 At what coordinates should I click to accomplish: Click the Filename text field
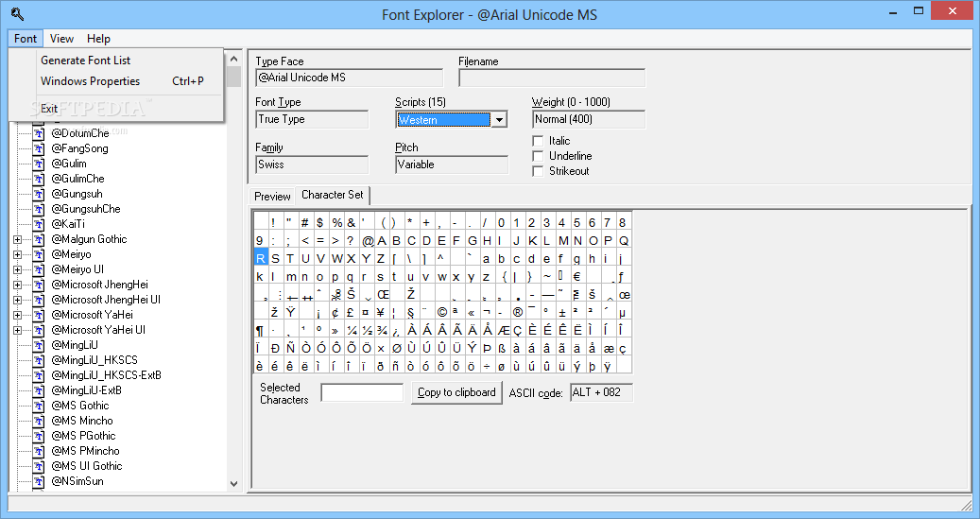click(552, 78)
